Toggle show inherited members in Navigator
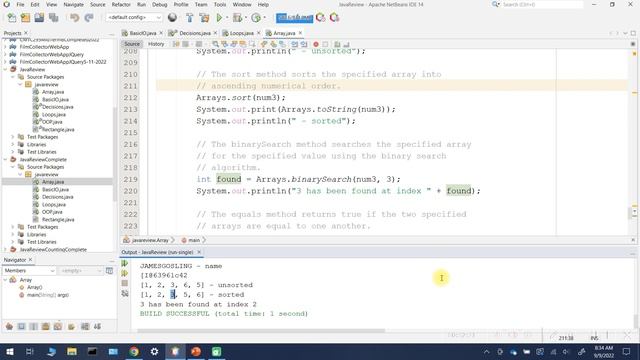 point(9,326)
